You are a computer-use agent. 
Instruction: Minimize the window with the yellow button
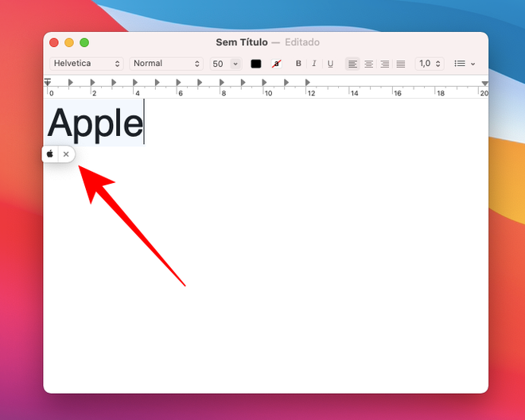tap(69, 42)
